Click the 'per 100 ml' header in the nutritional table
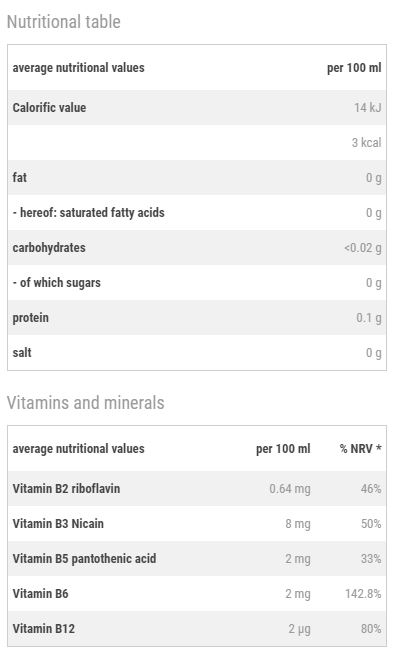Viewport: 394px width, 653px height. [x=354, y=67]
